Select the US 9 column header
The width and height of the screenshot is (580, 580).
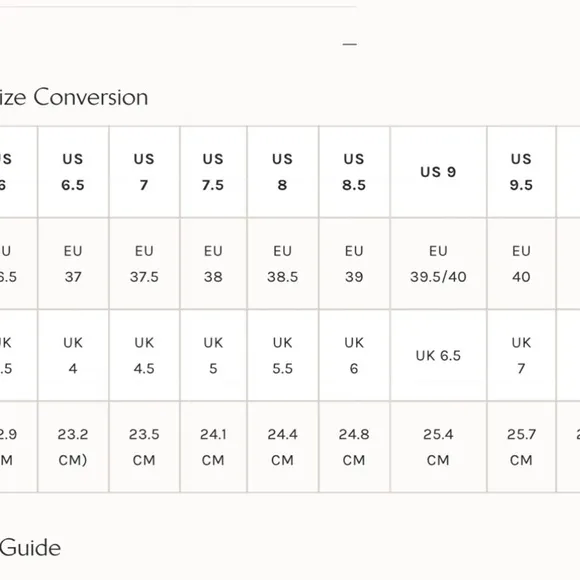click(x=438, y=172)
